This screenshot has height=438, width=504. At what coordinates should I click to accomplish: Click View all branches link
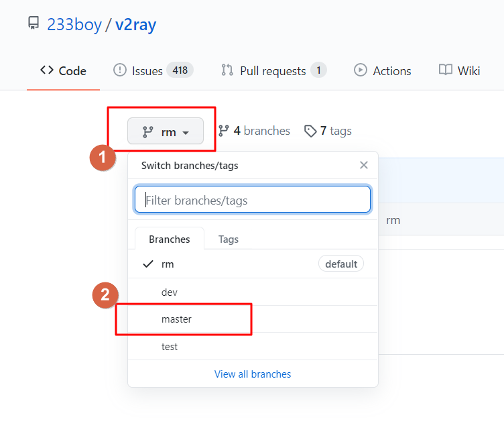253,374
